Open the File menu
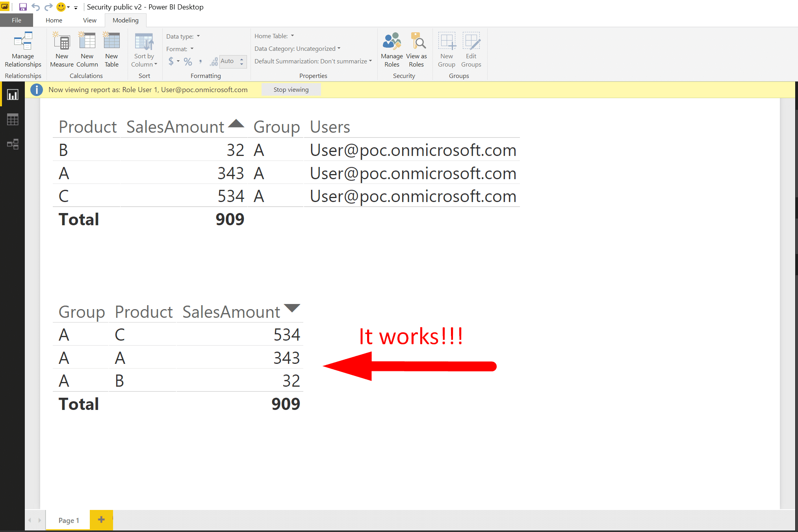 16,20
